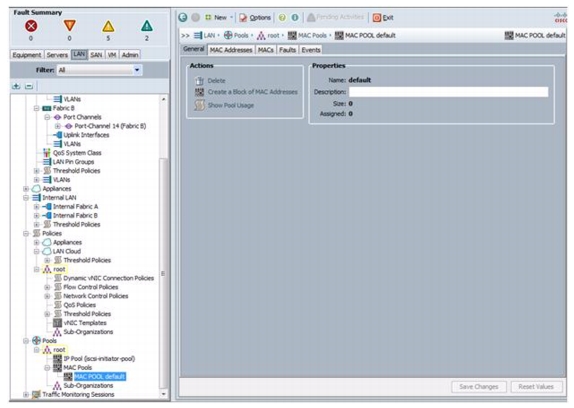Image resolution: width=574 pixels, height=408 pixels.
Task: Click root in the breadcrumb path
Action: click(x=269, y=35)
